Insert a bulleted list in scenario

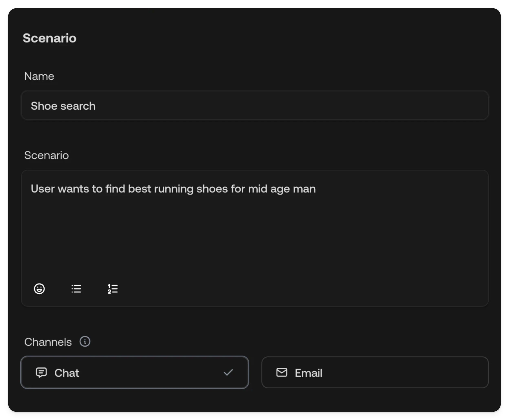76,289
